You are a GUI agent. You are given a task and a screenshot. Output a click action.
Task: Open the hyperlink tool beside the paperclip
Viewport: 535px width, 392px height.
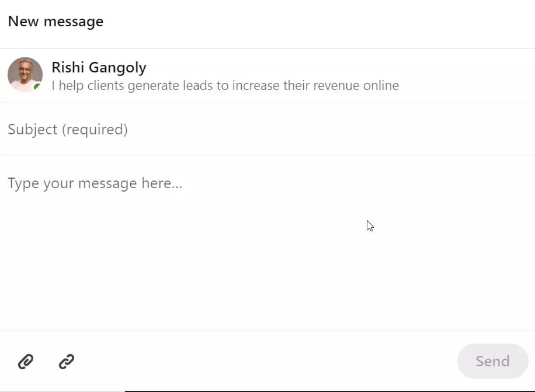pos(66,362)
